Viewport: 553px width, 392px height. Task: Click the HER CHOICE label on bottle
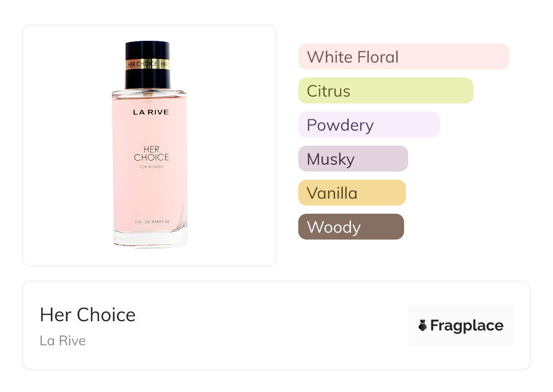click(x=151, y=154)
